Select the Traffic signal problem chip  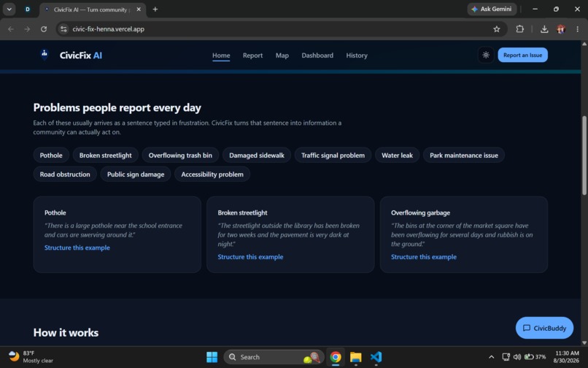[x=333, y=155]
